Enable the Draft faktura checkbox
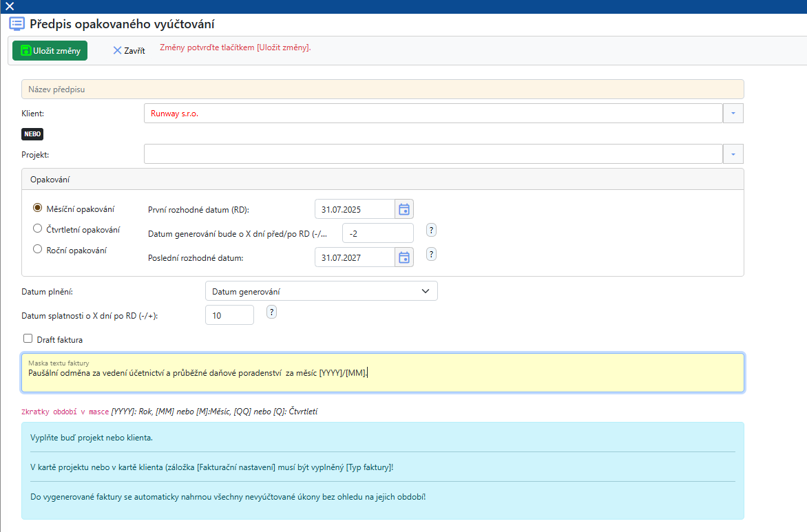Viewport: 807px width, 532px height. point(28,339)
